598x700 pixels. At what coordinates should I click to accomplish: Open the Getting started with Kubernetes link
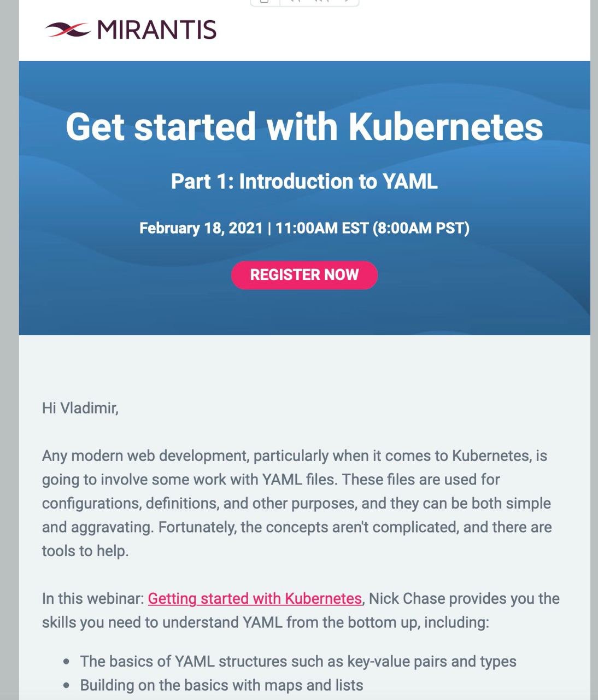click(255, 598)
